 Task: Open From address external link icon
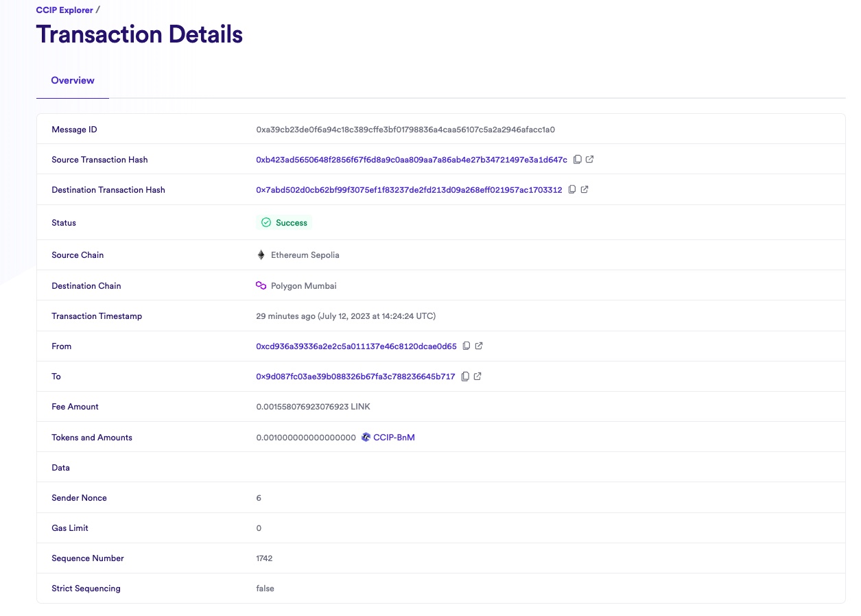(x=479, y=346)
